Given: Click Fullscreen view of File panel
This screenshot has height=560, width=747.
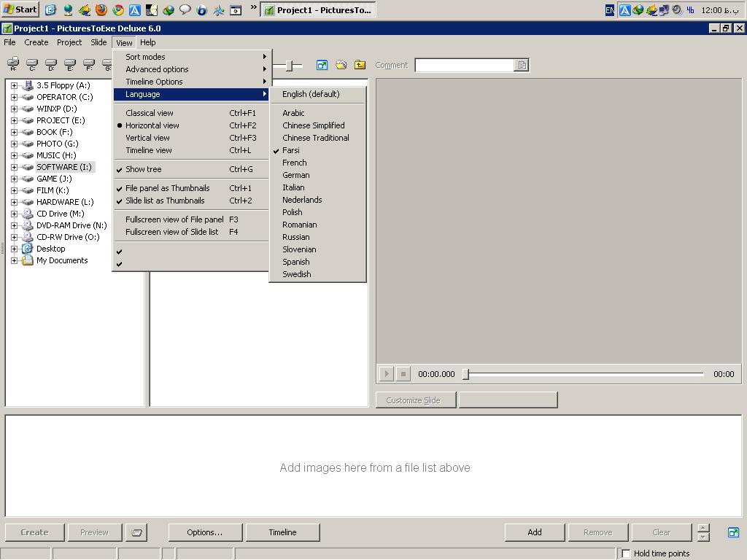Looking at the screenshot, I should [190, 219].
